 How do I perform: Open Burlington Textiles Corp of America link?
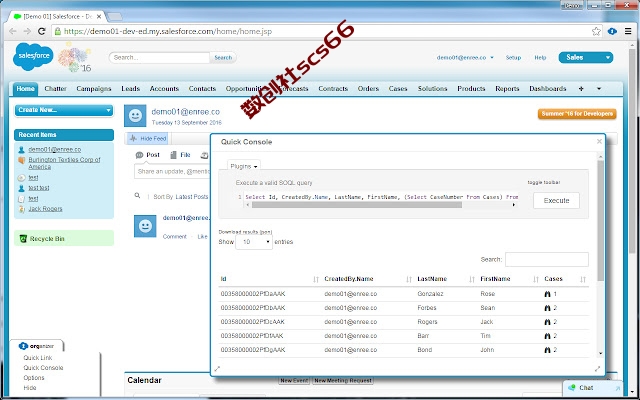coord(64,163)
